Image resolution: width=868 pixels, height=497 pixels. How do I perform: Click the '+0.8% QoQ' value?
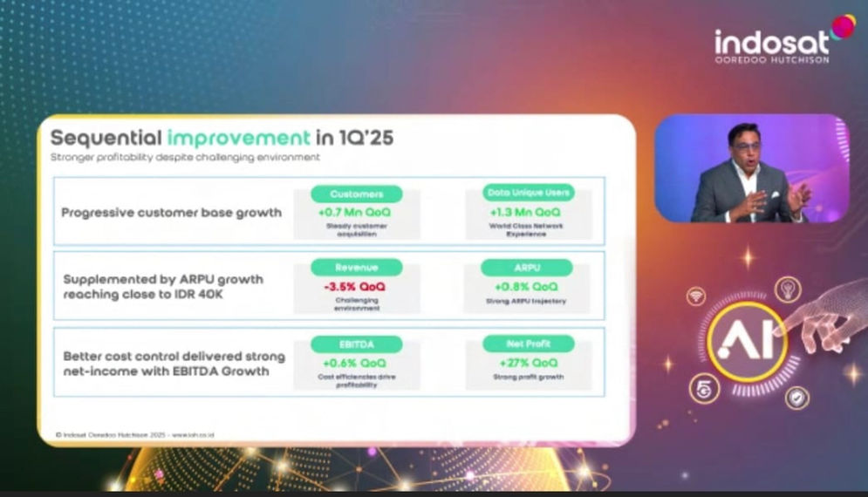pos(526,287)
